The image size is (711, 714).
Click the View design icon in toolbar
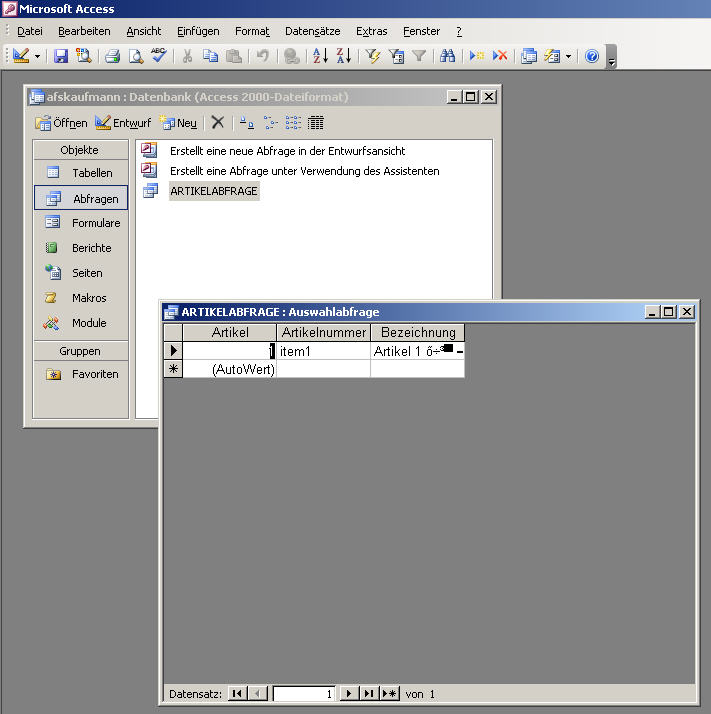21,56
